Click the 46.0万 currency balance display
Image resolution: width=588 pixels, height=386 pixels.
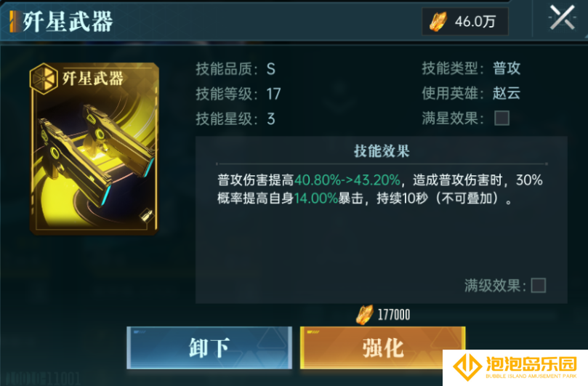465,21
